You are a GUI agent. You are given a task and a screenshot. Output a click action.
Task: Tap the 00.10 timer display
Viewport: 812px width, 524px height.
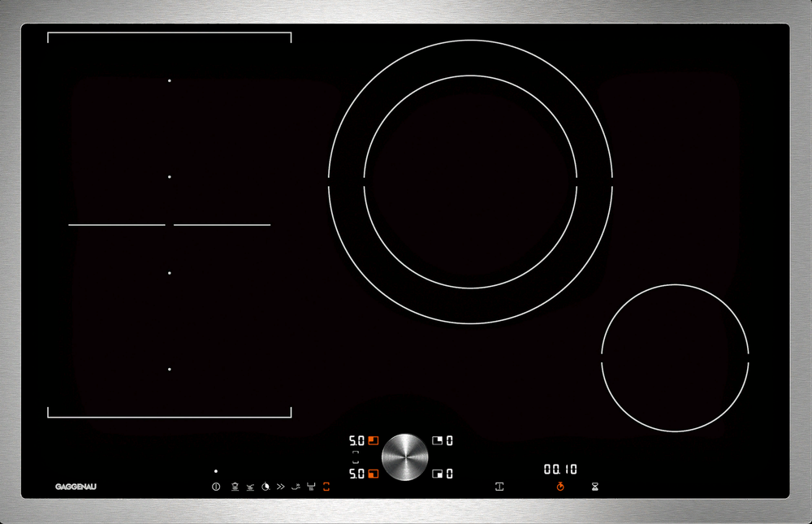pos(560,469)
